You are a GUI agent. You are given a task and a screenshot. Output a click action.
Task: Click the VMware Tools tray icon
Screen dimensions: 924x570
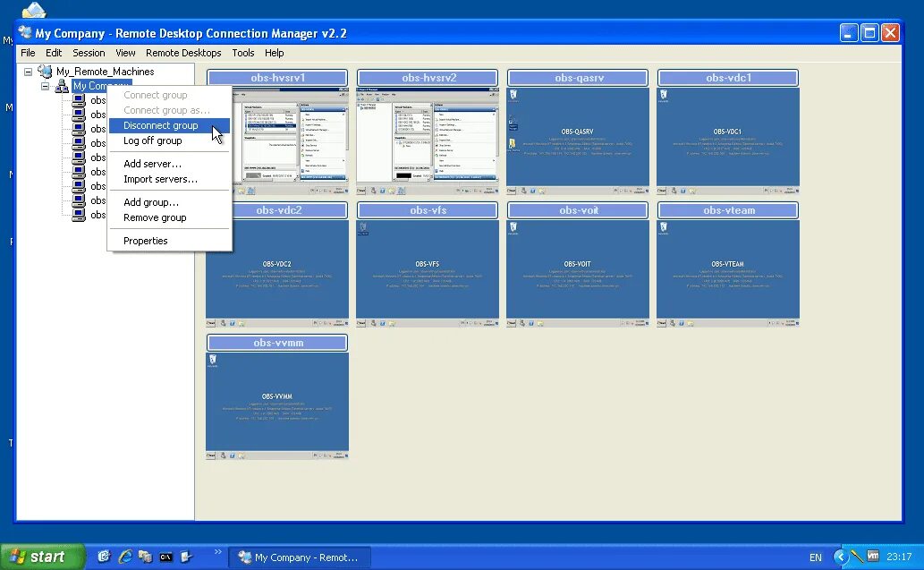pyautogui.click(x=873, y=556)
